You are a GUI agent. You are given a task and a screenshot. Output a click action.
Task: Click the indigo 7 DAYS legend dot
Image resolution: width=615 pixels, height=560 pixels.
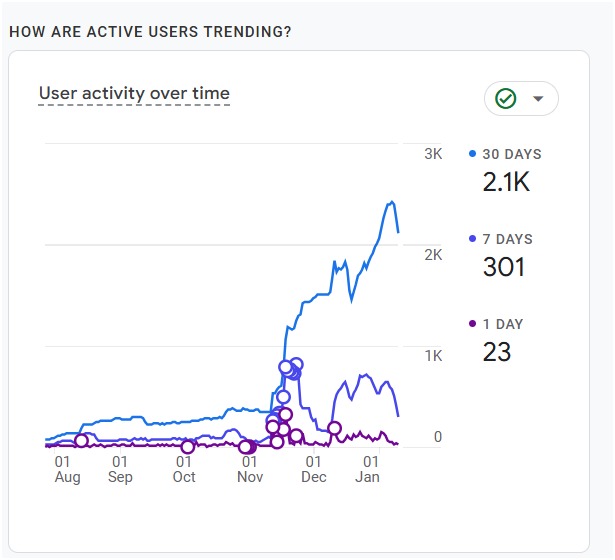473,239
